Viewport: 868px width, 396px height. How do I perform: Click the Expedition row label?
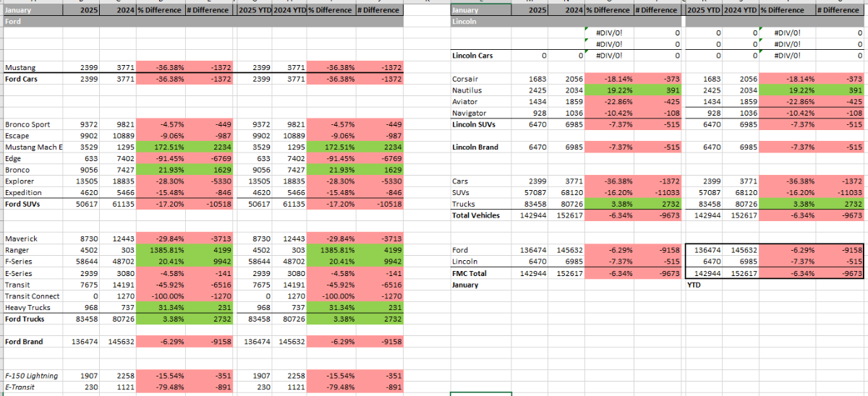point(22,193)
